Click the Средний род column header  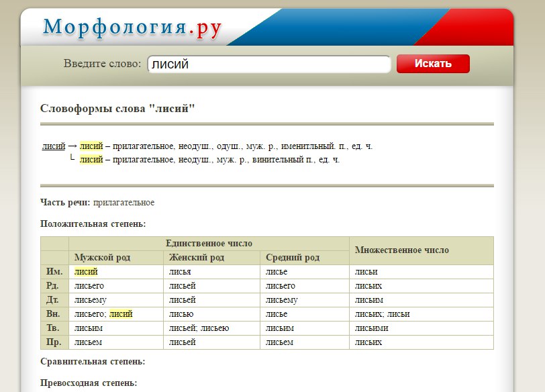click(293, 258)
